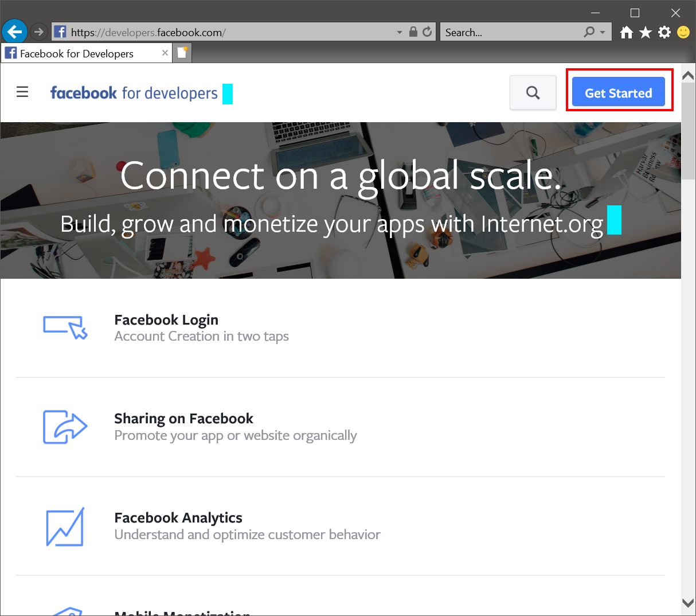This screenshot has width=696, height=616.
Task: Open Favorites star icon
Action: [x=646, y=32]
